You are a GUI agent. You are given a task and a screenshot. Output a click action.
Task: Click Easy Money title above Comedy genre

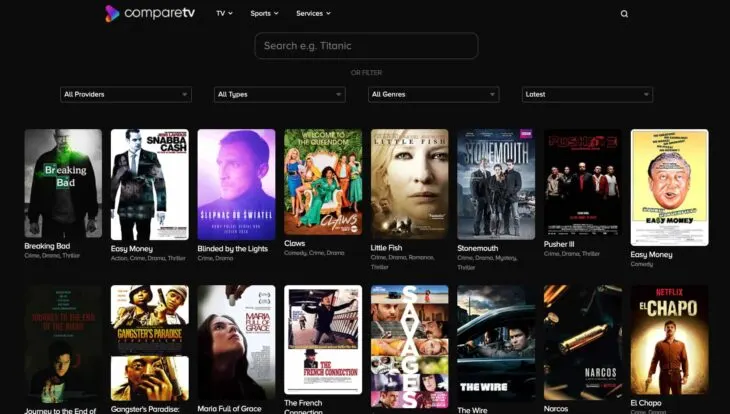coord(651,254)
